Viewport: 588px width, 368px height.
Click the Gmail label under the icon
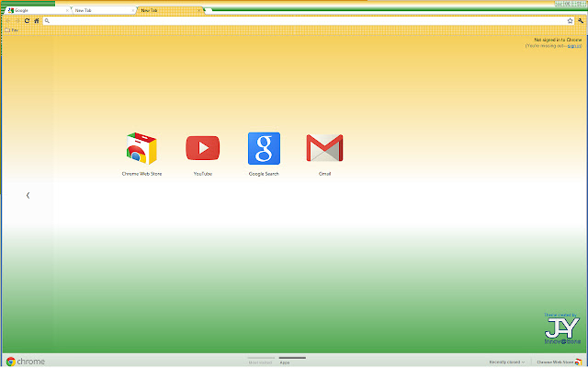[324, 174]
